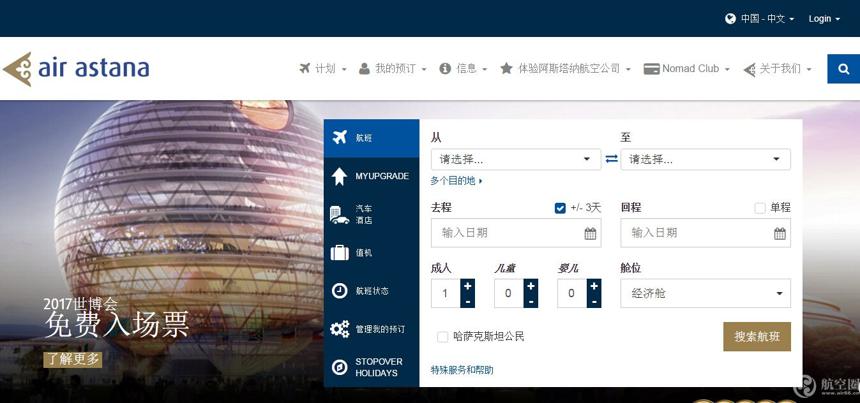The width and height of the screenshot is (860, 403).
Task: Click the info icon beside 信息
Action: [445, 69]
